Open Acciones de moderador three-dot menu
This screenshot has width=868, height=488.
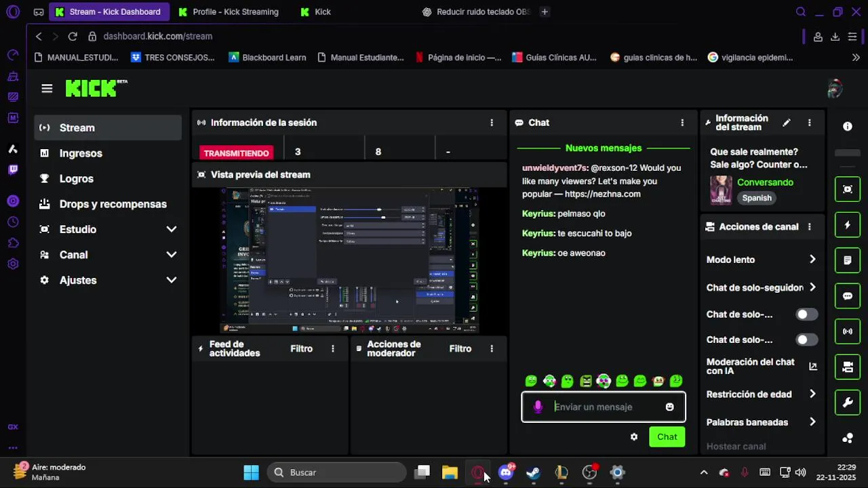(x=492, y=348)
